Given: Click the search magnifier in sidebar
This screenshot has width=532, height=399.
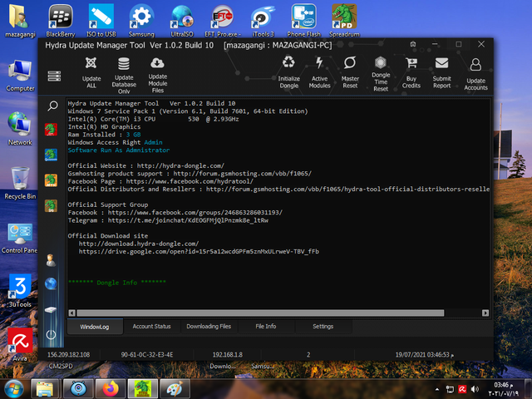Looking at the screenshot, I should [52, 106].
